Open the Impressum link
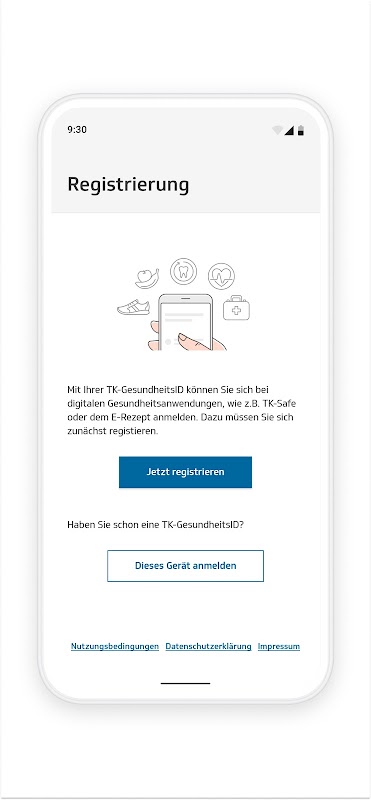 (x=279, y=646)
